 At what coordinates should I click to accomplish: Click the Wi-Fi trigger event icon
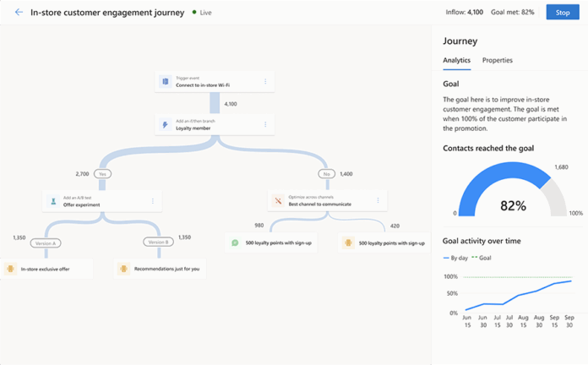click(x=166, y=82)
